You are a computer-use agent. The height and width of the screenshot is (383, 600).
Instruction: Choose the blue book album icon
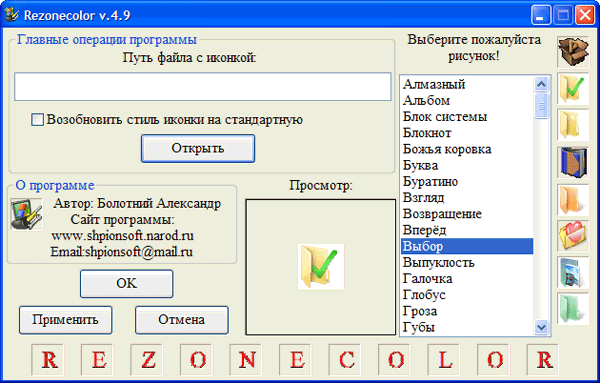(x=573, y=162)
